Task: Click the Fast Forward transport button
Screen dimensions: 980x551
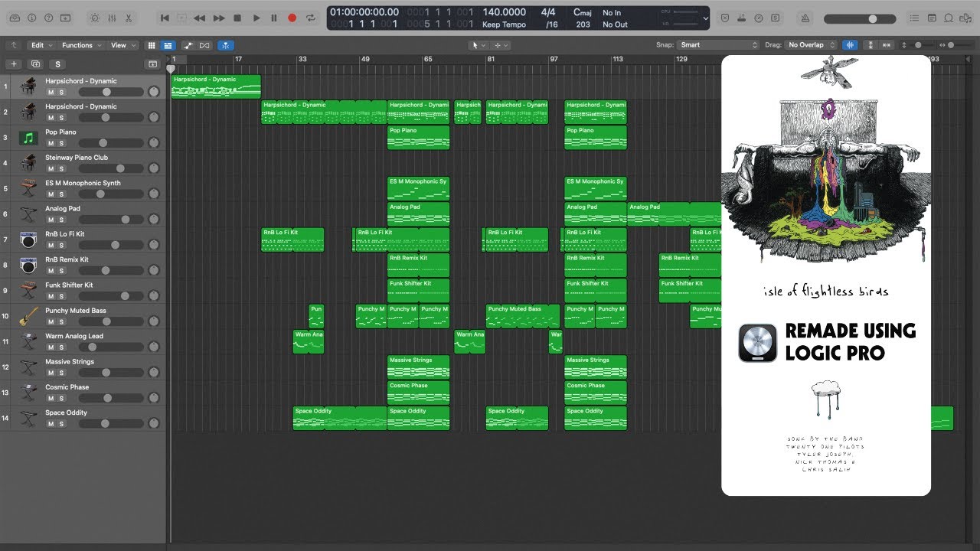Action: pos(219,18)
